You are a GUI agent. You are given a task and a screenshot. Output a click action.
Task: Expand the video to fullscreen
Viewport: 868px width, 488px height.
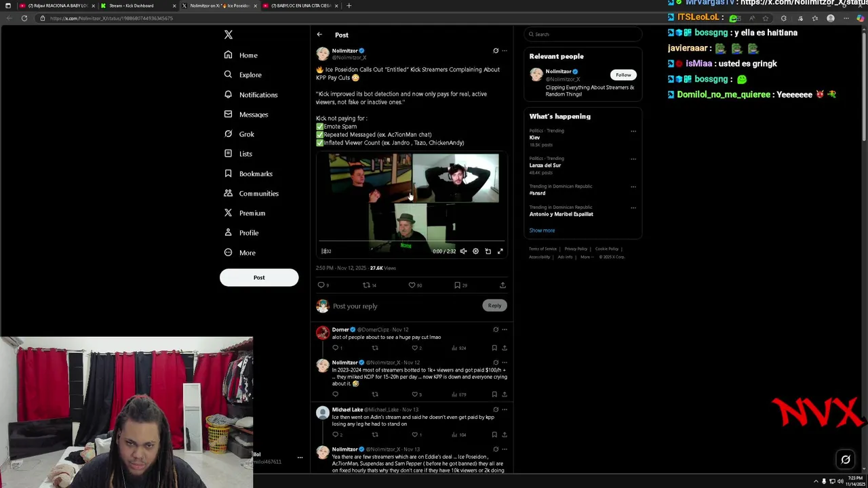click(x=500, y=251)
